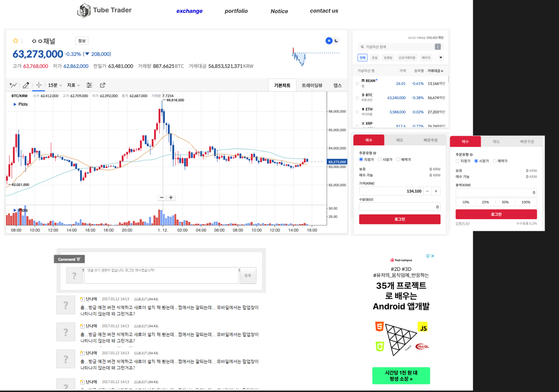Click the search magnifier icon

362,47
